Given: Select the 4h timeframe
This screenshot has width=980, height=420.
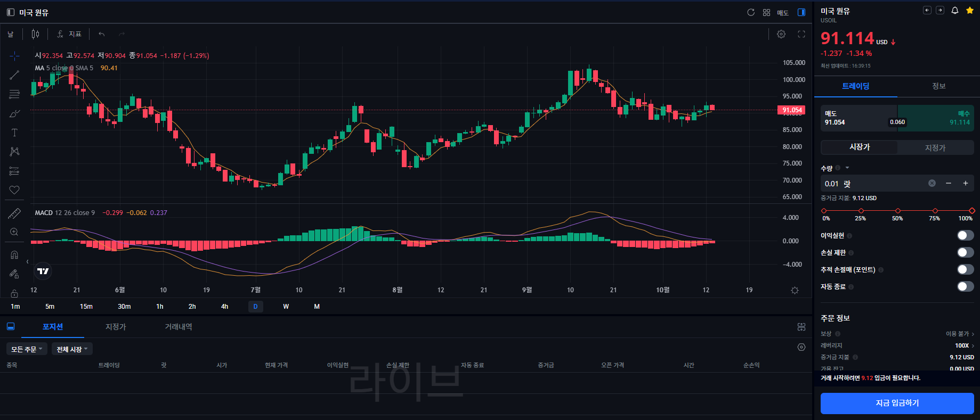Looking at the screenshot, I should 224,307.
